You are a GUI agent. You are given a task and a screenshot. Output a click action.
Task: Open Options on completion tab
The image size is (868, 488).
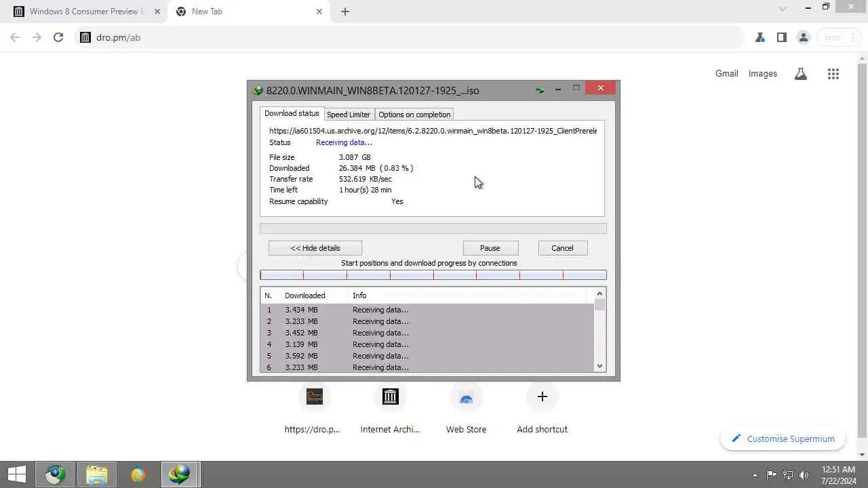pos(414,115)
